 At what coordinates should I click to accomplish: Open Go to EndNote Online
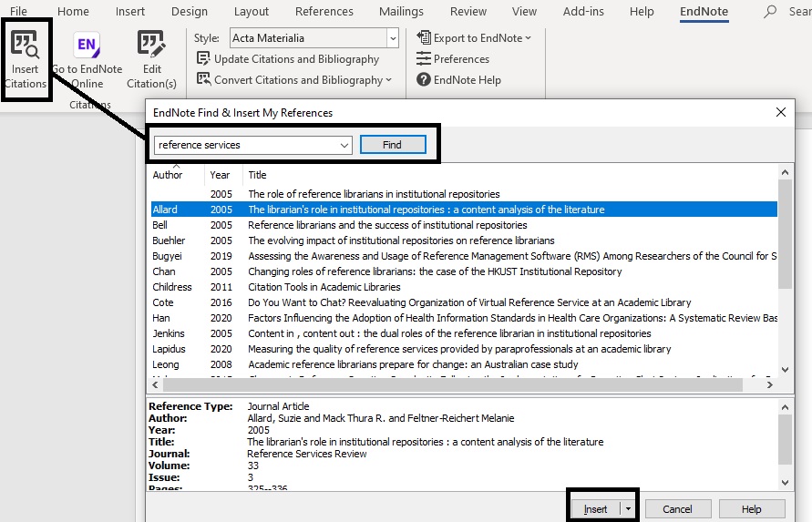pos(87,61)
